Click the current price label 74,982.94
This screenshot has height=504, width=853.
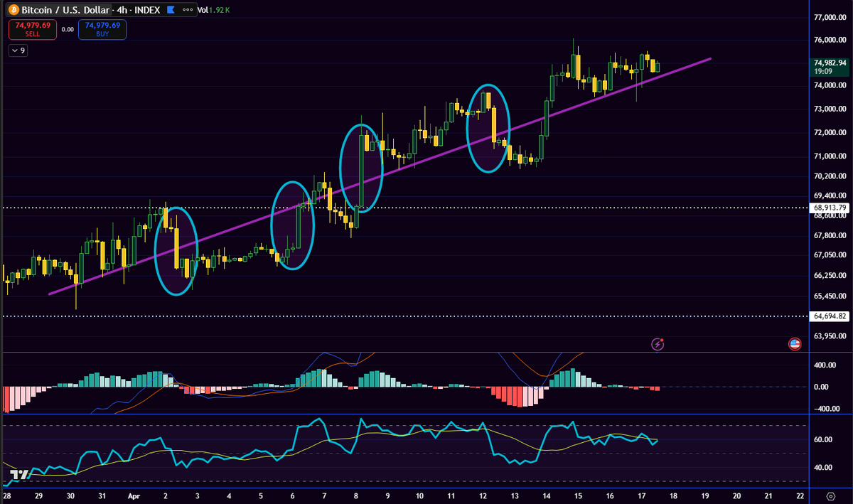(830, 63)
